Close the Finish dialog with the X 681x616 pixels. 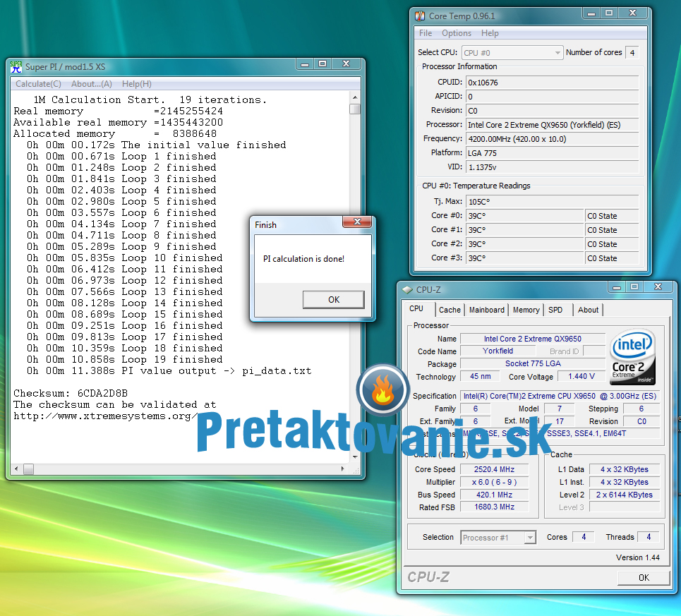357,222
